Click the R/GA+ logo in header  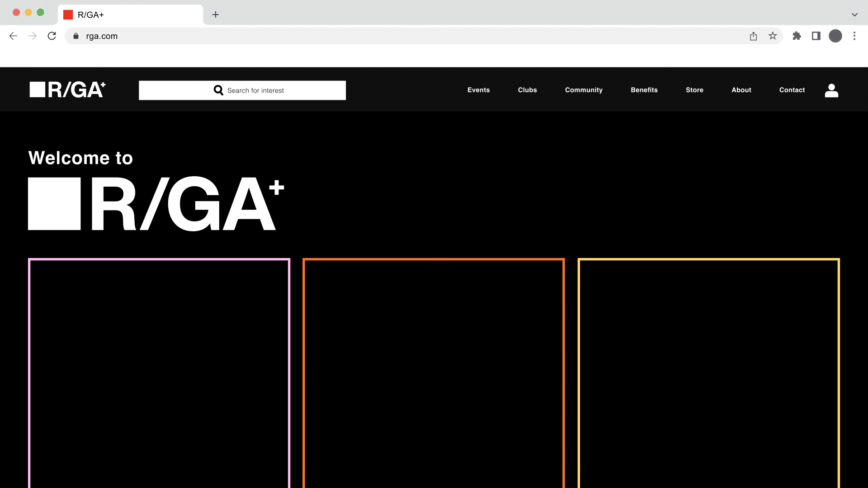pyautogui.click(x=67, y=89)
